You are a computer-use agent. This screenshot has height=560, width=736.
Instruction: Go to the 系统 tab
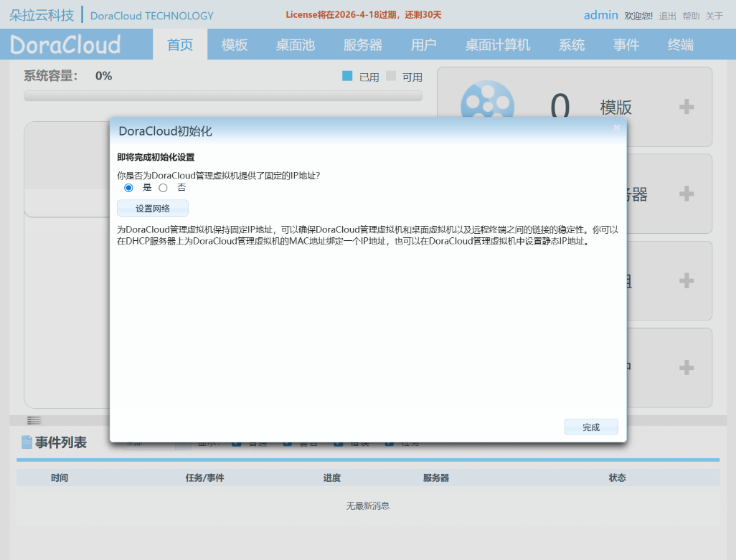[x=571, y=44]
